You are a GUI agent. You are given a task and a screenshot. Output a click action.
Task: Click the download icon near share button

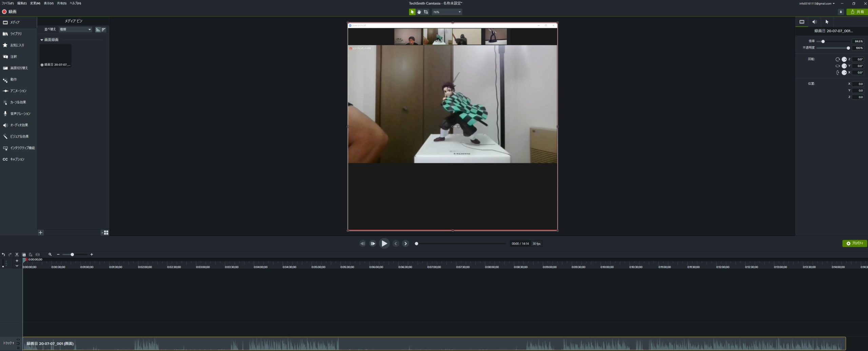point(841,12)
